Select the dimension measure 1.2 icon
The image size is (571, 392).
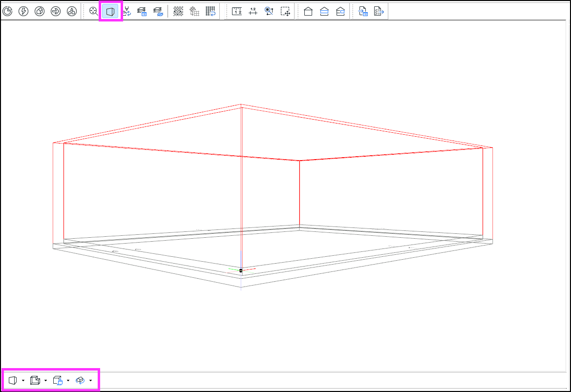[x=253, y=11]
